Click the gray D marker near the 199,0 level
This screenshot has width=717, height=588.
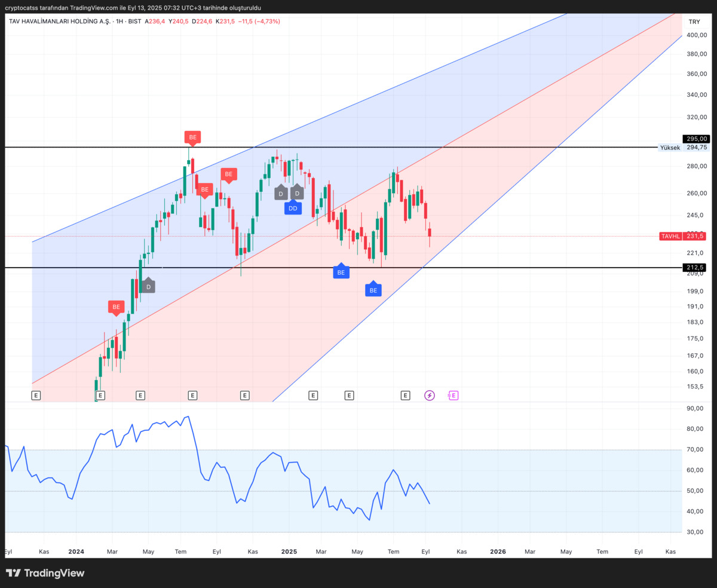coord(148,286)
